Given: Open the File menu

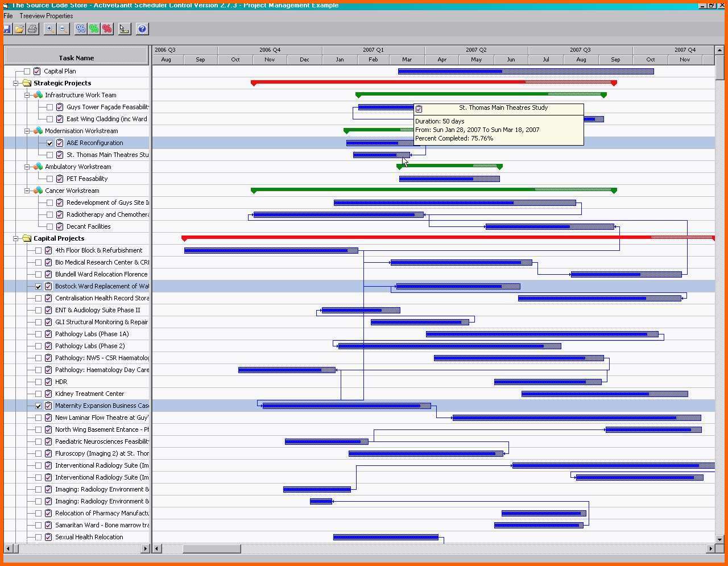Looking at the screenshot, I should (x=8, y=16).
